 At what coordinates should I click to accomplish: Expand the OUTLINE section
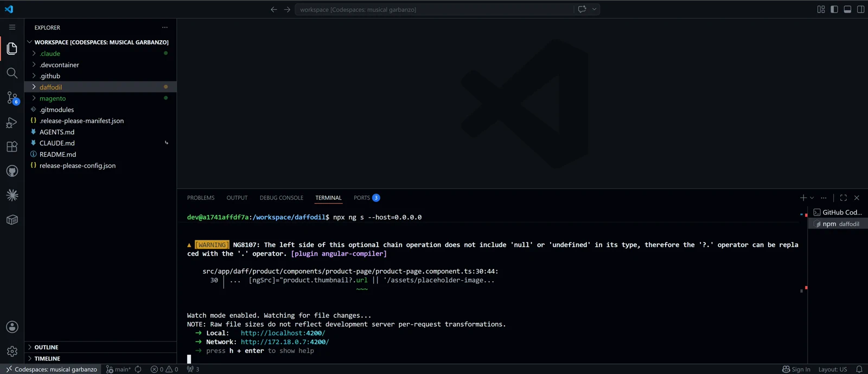100,347
